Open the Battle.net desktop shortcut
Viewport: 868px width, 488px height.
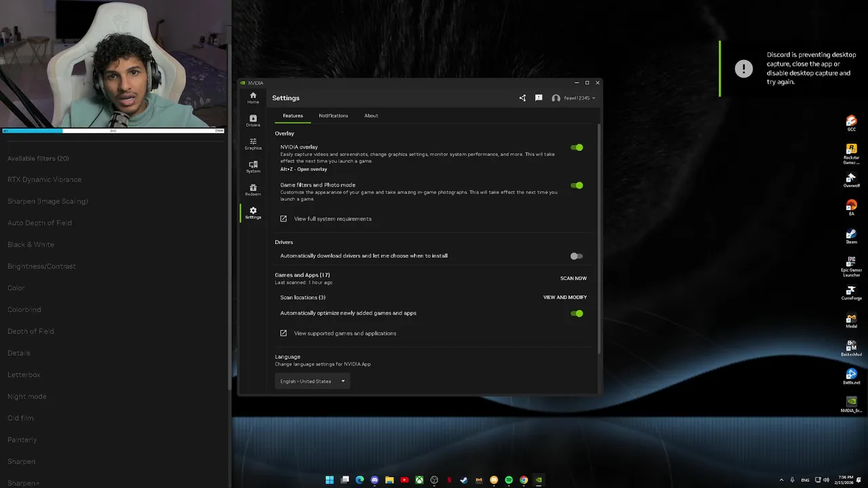851,377
